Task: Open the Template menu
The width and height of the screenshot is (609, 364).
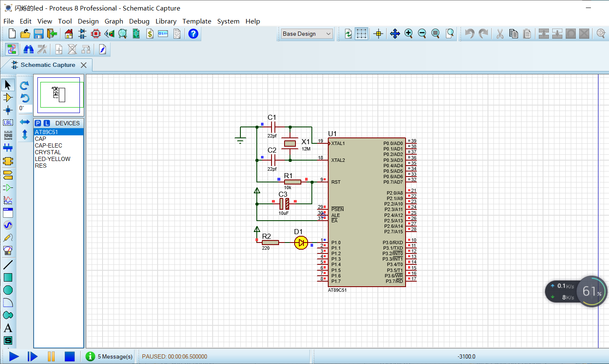Action: 197,21
